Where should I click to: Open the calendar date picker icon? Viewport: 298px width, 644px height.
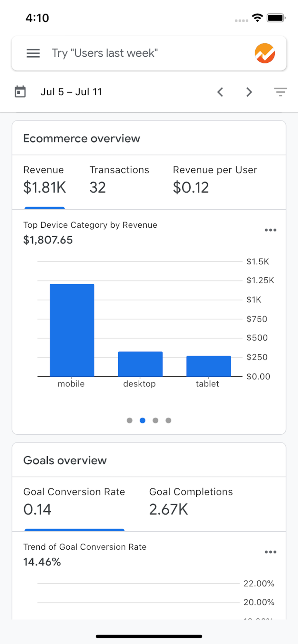pyautogui.click(x=20, y=92)
